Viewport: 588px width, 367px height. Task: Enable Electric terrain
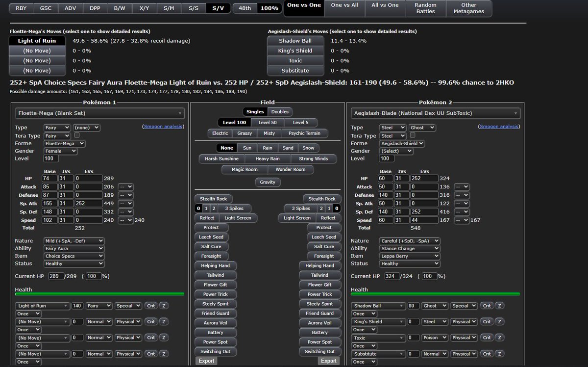point(220,133)
